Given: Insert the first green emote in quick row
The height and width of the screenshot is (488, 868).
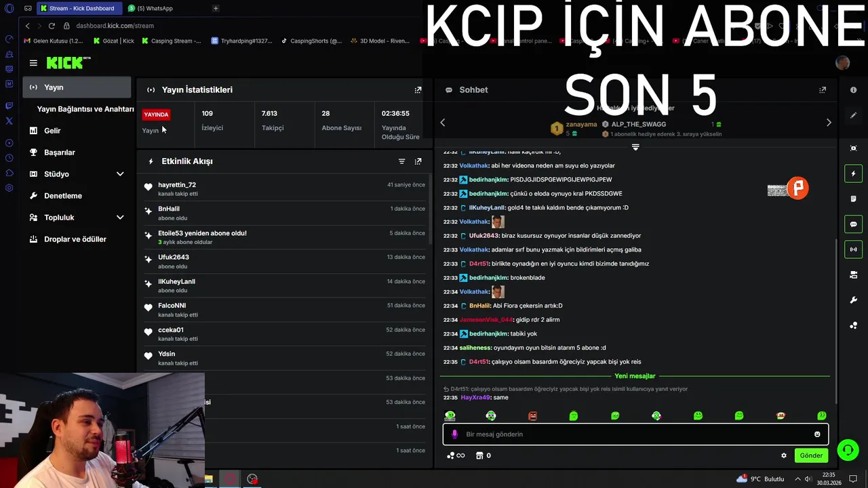Looking at the screenshot, I should (450, 415).
